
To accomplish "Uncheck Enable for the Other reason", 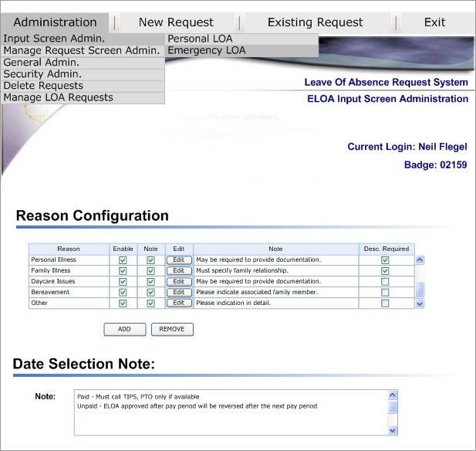I will coord(123,303).
